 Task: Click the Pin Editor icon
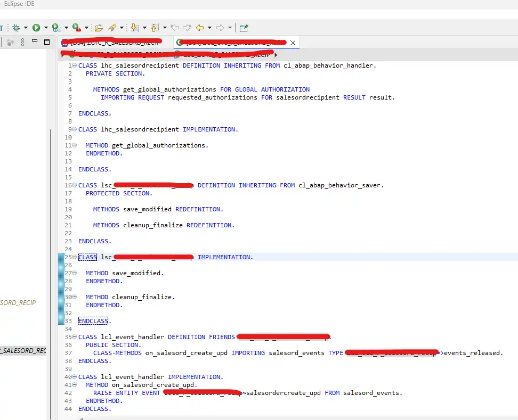tap(244, 28)
